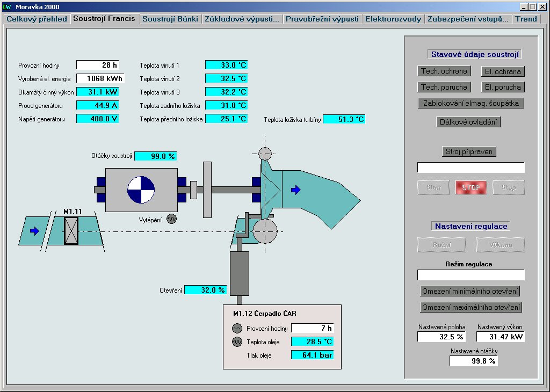Image resolution: width=550 pixels, height=392 pixels.
Task: Click the Otevření 32.0 % value display
Action: (x=205, y=290)
